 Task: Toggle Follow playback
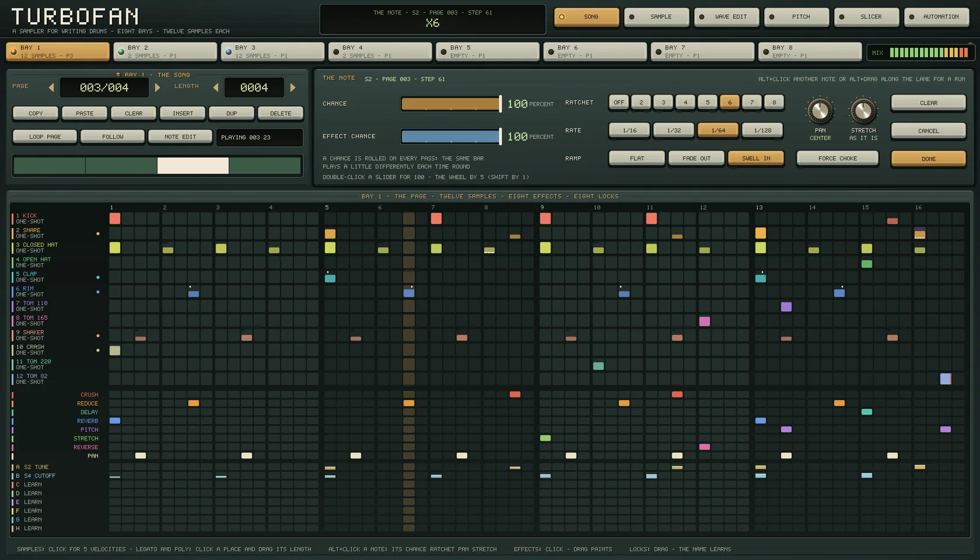coord(113,136)
